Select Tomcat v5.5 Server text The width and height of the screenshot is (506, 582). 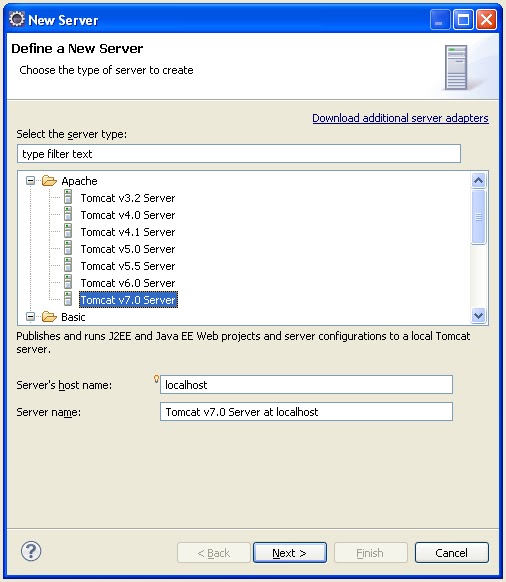coord(128,266)
